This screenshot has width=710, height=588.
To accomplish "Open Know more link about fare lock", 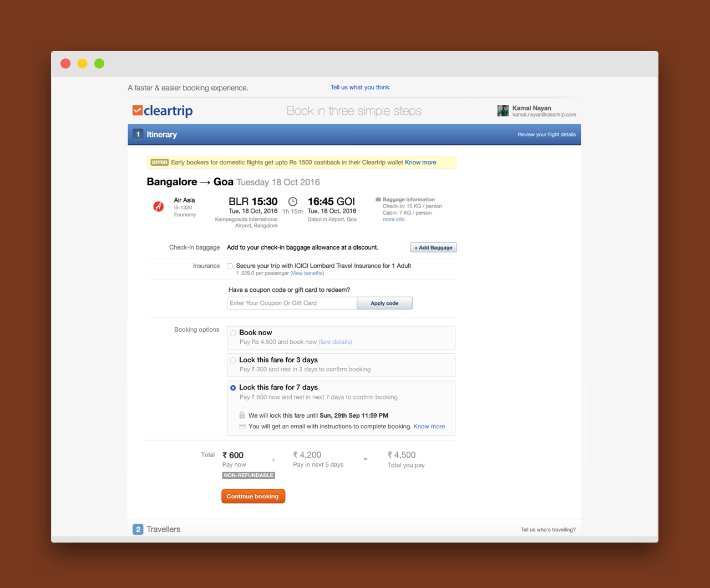I will [x=429, y=427].
